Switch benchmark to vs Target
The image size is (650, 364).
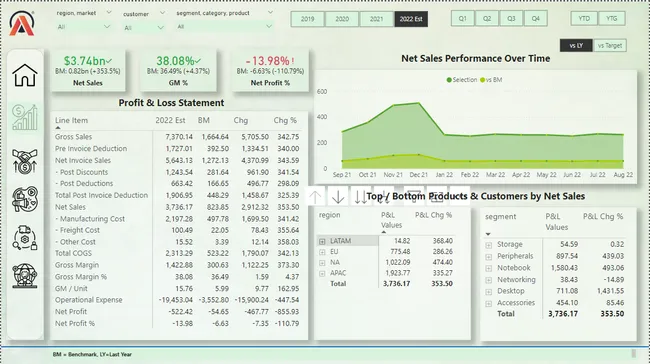pos(610,46)
